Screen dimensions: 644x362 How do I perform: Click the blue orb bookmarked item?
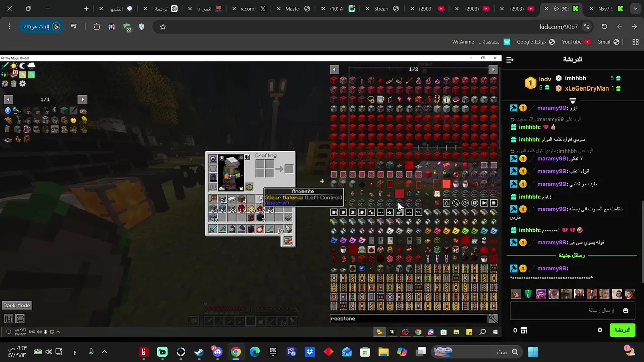(8, 111)
